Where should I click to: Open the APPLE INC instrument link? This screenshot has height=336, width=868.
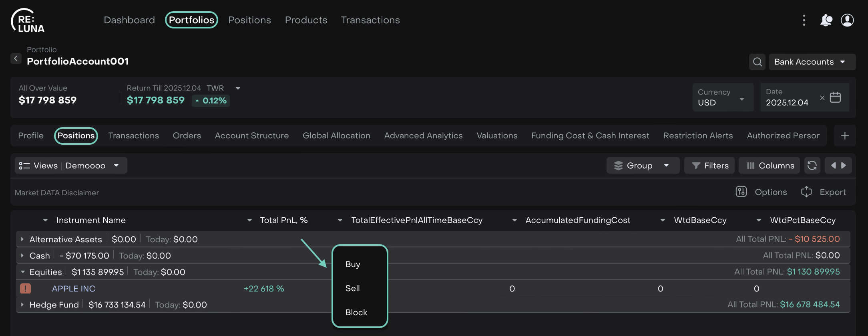point(74,289)
